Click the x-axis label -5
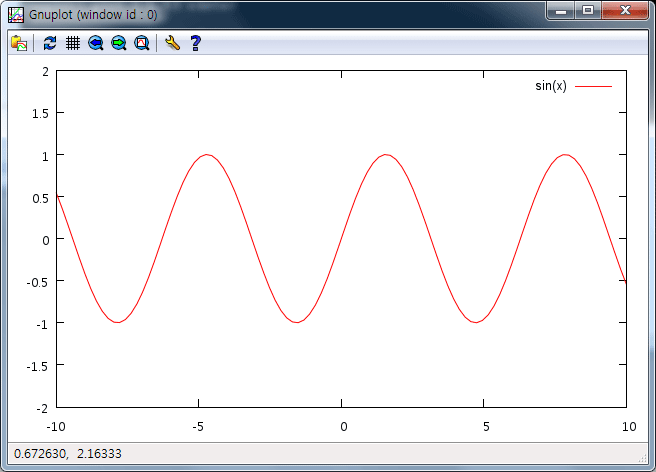This screenshot has width=656, height=472. 198,427
